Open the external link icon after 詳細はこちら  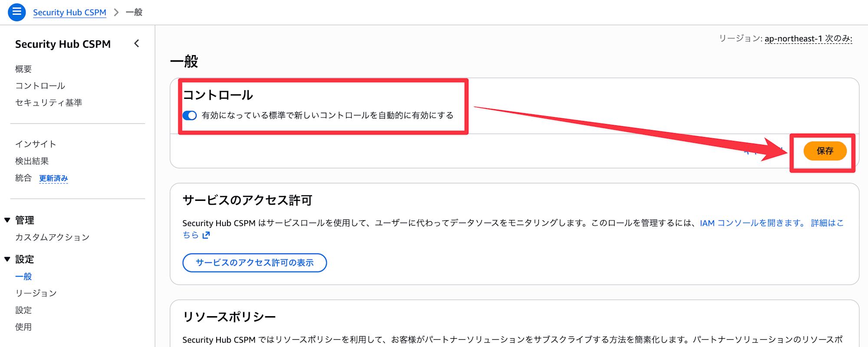pos(206,235)
